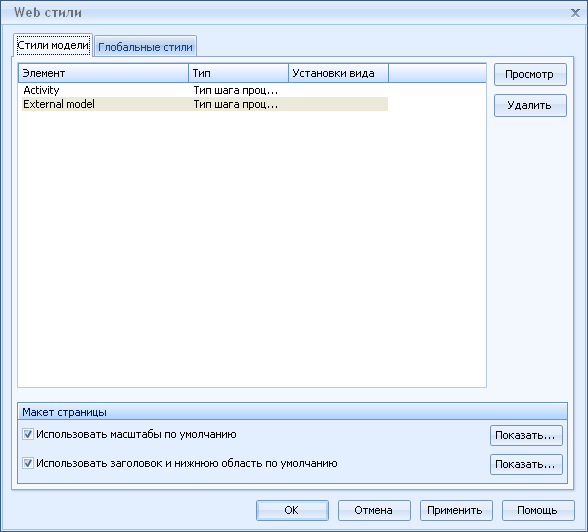Click the Просмотр button
This screenshot has width=588, height=532.
pyautogui.click(x=530, y=75)
